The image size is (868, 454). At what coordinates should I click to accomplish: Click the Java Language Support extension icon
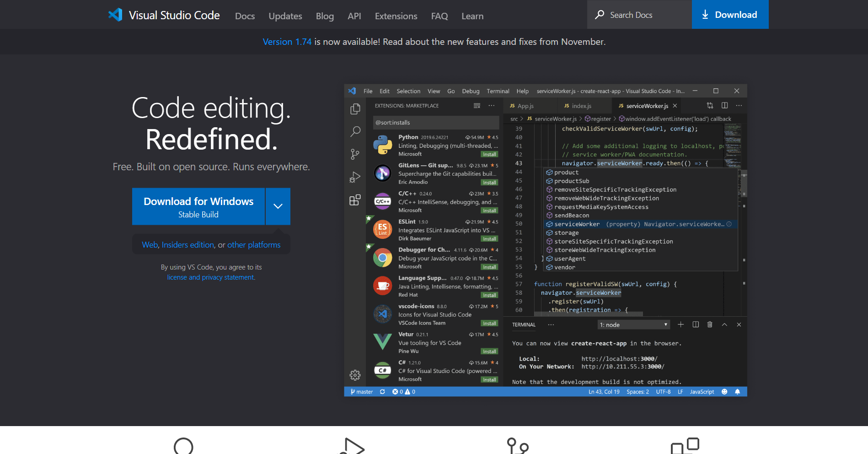click(x=382, y=286)
